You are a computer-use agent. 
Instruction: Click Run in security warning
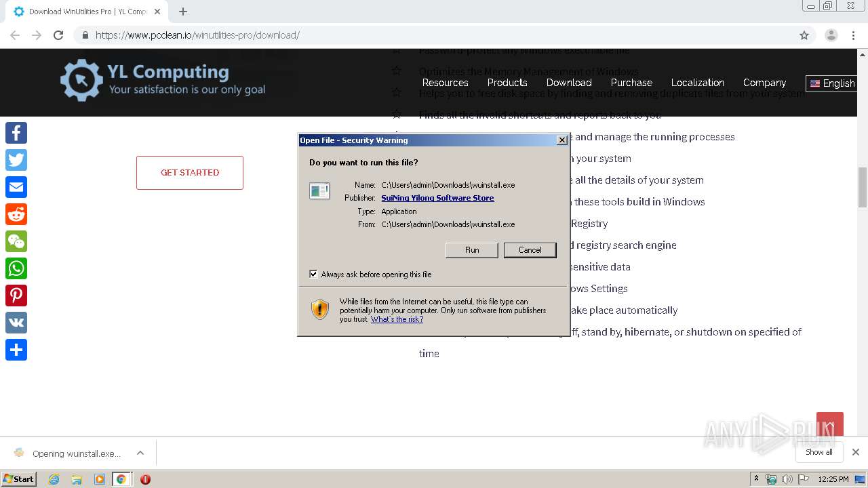pos(472,250)
